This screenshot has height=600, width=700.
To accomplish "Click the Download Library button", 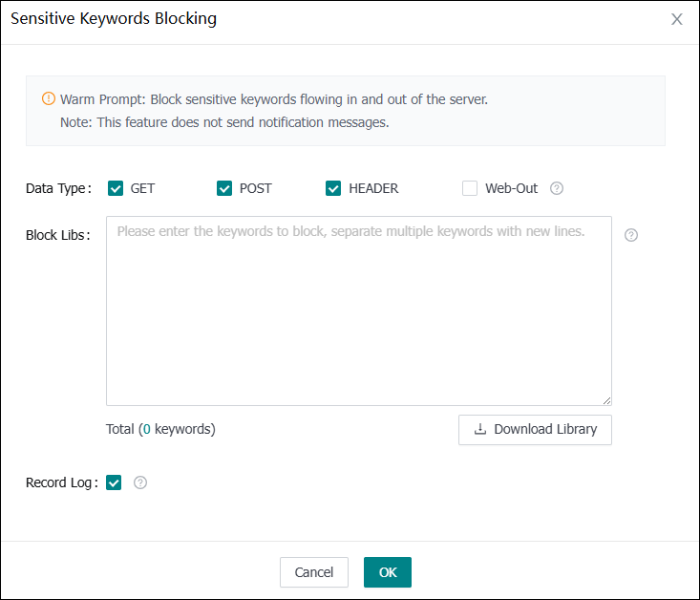I will tap(535, 430).
